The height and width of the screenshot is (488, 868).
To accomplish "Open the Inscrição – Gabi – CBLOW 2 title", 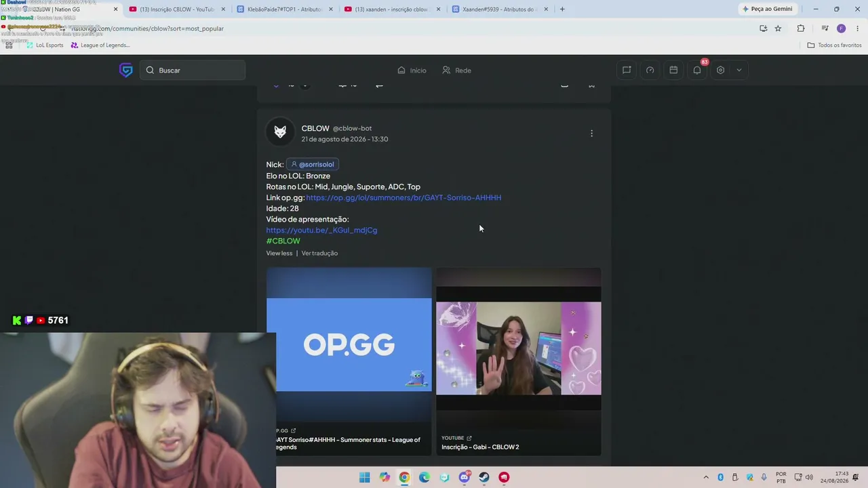I will point(480,447).
